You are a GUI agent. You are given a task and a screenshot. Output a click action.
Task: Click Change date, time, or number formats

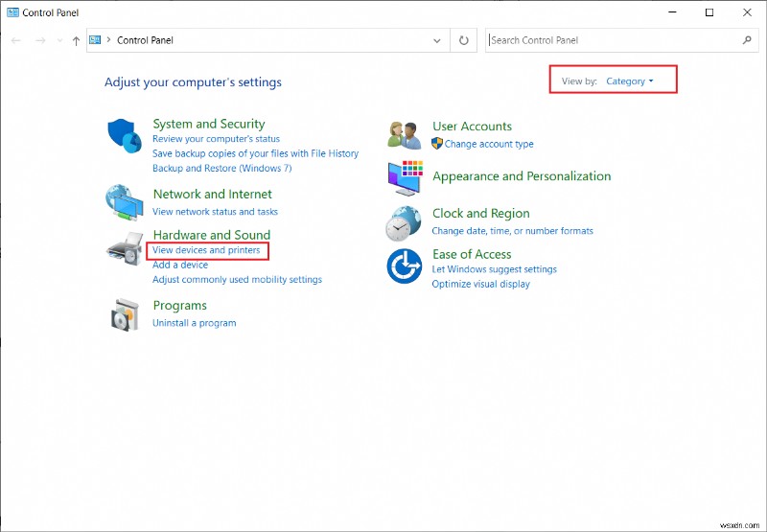click(x=513, y=231)
